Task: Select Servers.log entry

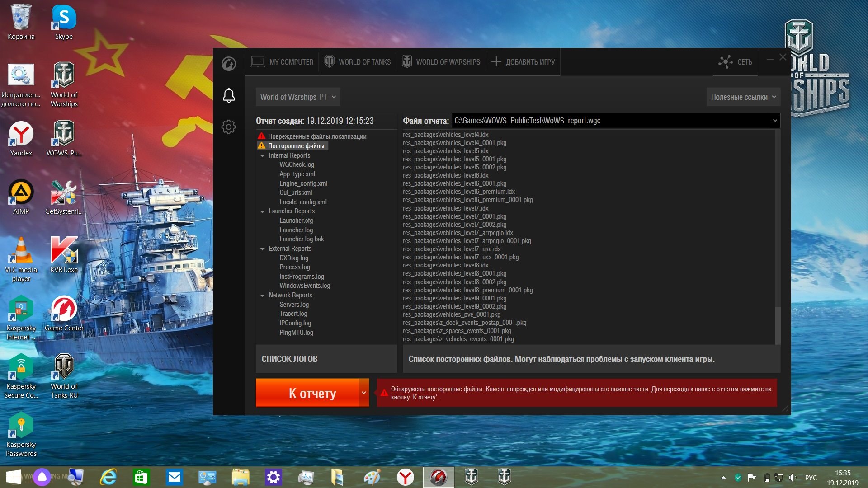Action: 294,305
